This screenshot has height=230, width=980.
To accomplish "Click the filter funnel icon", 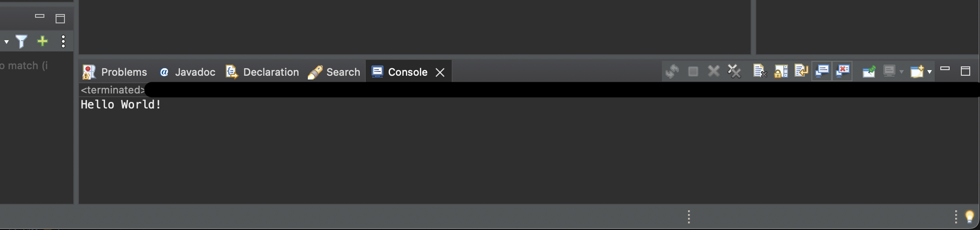I will 21,42.
